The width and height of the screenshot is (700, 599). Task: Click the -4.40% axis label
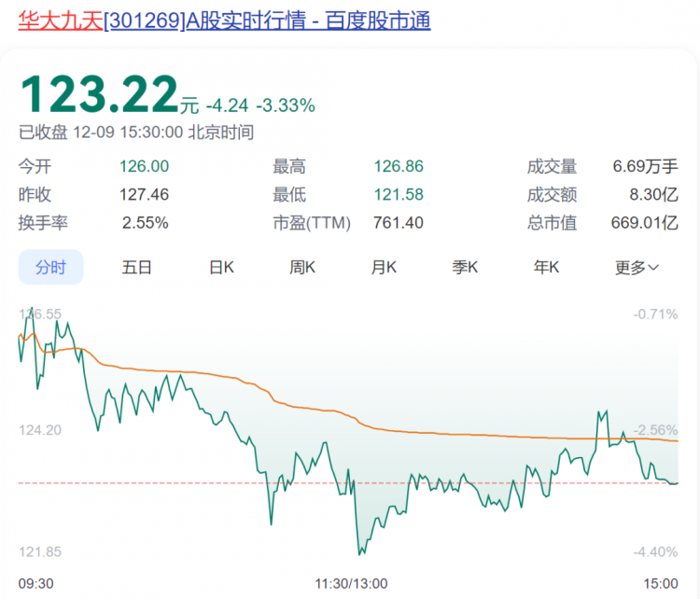coord(655,552)
